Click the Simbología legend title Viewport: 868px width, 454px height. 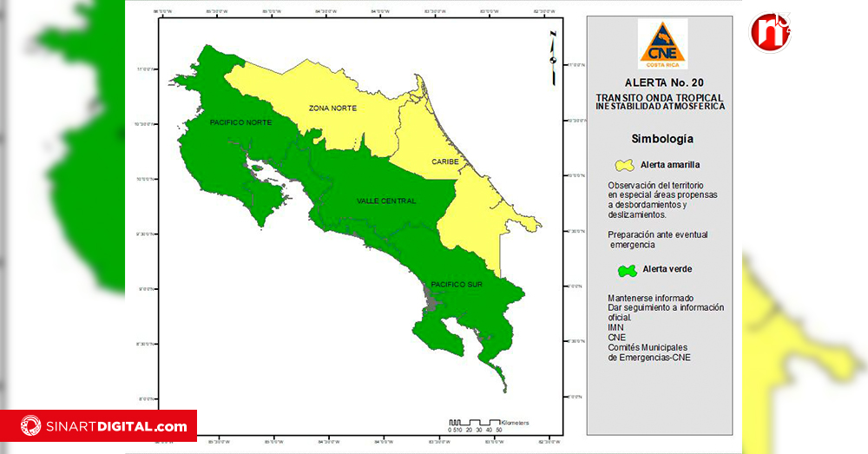[661, 139]
